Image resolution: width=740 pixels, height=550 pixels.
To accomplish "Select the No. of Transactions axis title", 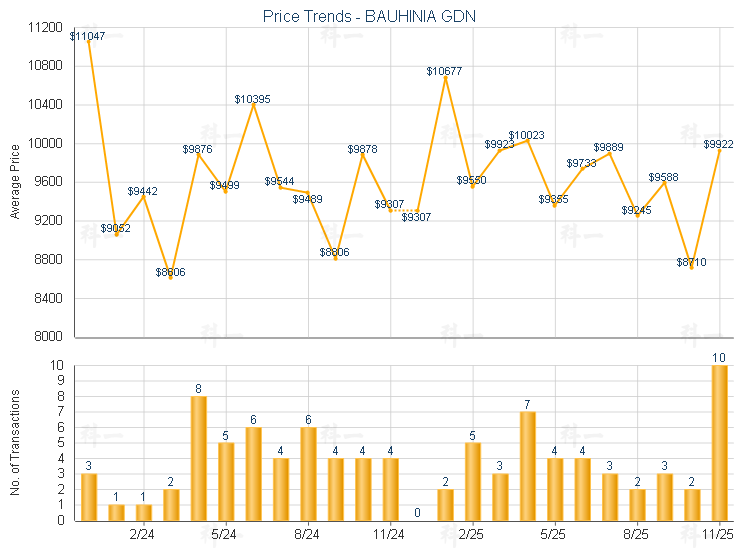I will point(14,442).
